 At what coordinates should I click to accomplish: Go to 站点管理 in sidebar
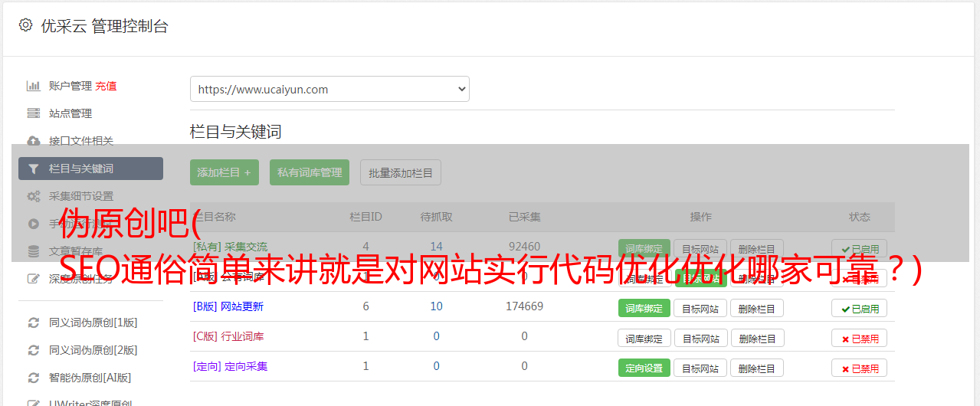tap(70, 113)
